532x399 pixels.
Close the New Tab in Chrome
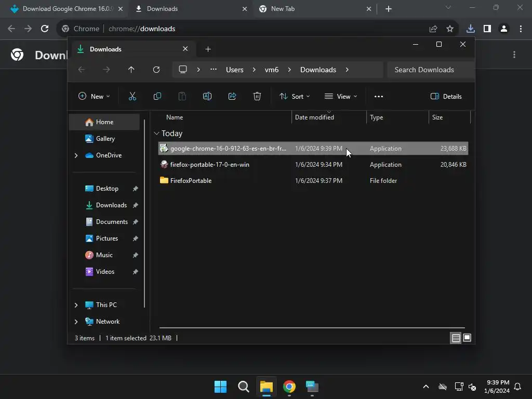pyautogui.click(x=369, y=9)
